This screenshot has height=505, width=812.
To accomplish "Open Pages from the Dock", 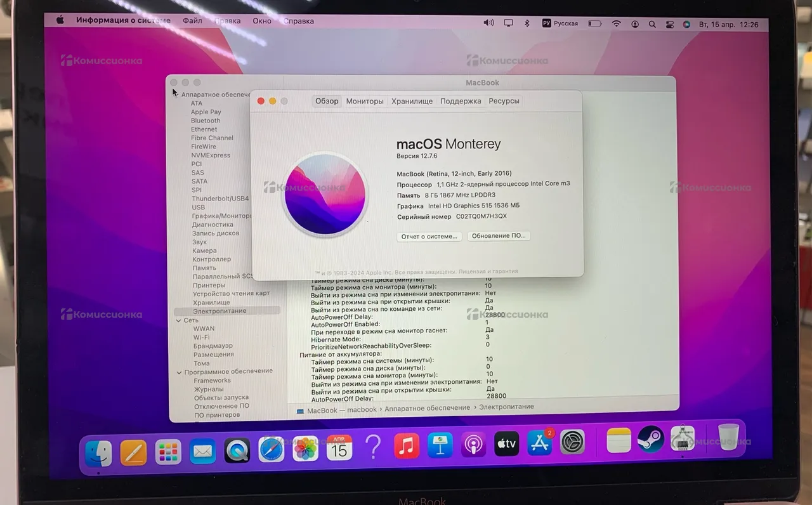I will tap(133, 453).
